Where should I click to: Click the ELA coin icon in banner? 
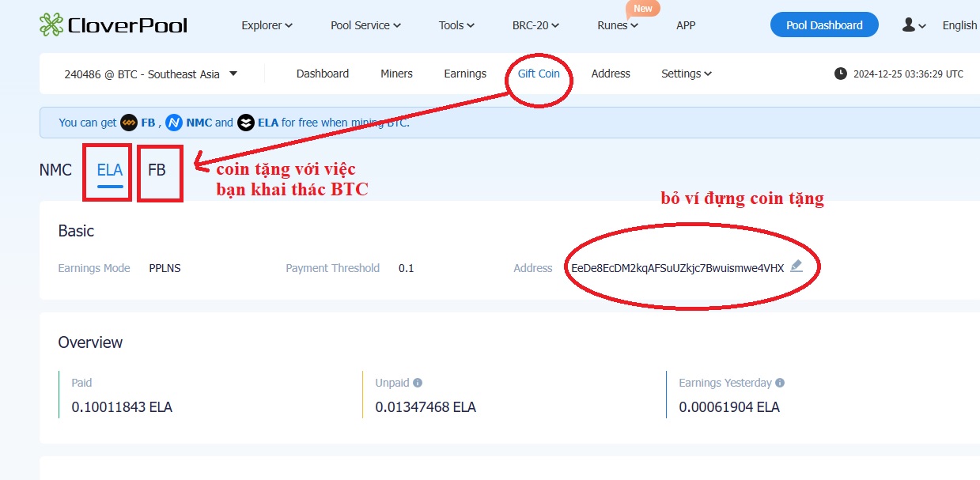pyautogui.click(x=246, y=123)
